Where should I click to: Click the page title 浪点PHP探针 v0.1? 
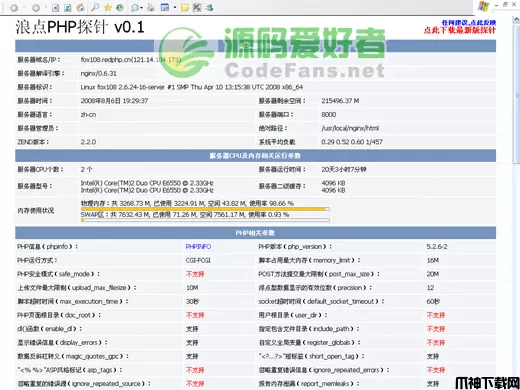coord(80,27)
